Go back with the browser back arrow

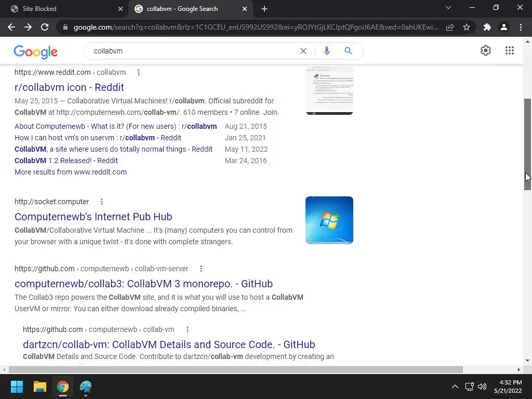coord(11,27)
